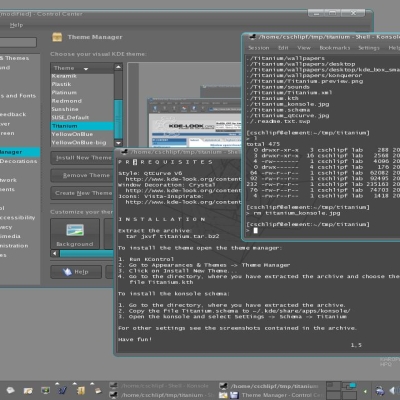
Task: Click the Control Center search field
Action: tap(18, 42)
